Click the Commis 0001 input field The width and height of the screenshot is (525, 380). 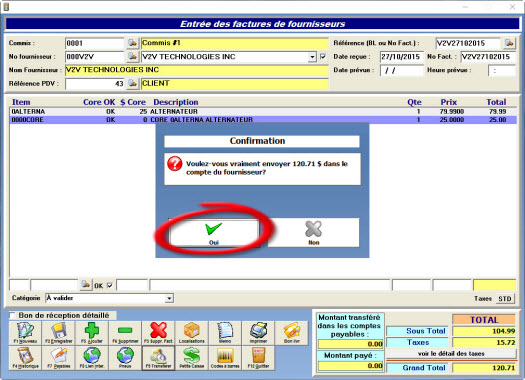point(95,43)
